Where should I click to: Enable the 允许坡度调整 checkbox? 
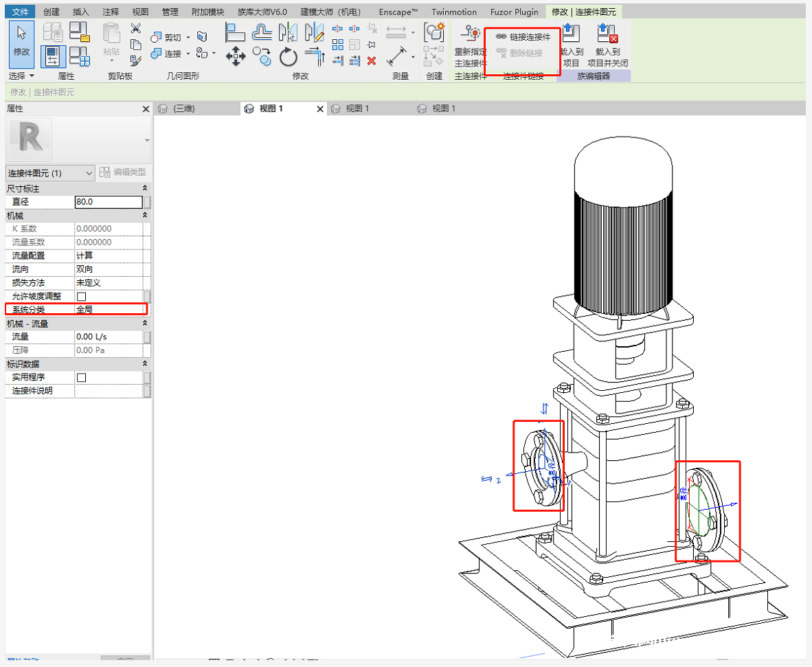tap(81, 296)
